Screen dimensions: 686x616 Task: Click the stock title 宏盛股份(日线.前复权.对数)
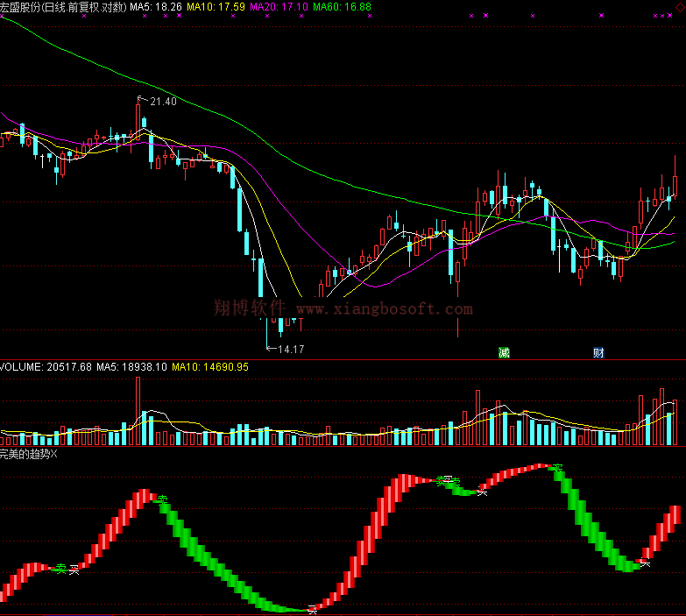pyautogui.click(x=63, y=6)
